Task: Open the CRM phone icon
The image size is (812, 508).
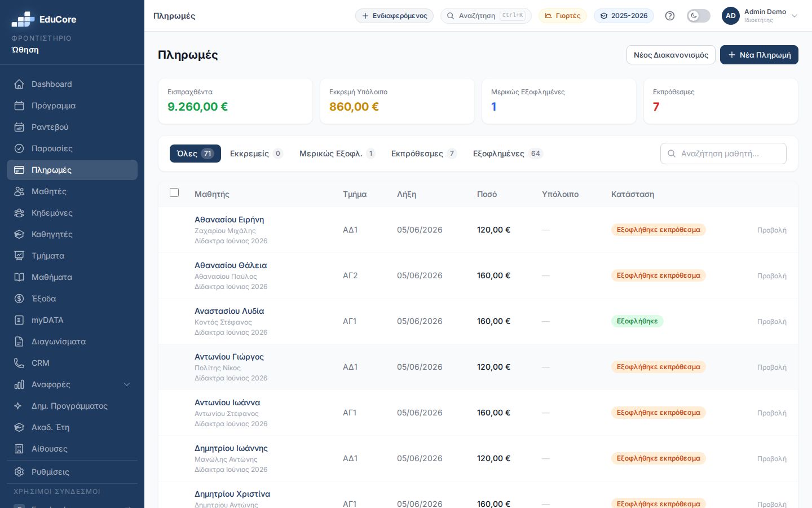Action: (x=19, y=363)
